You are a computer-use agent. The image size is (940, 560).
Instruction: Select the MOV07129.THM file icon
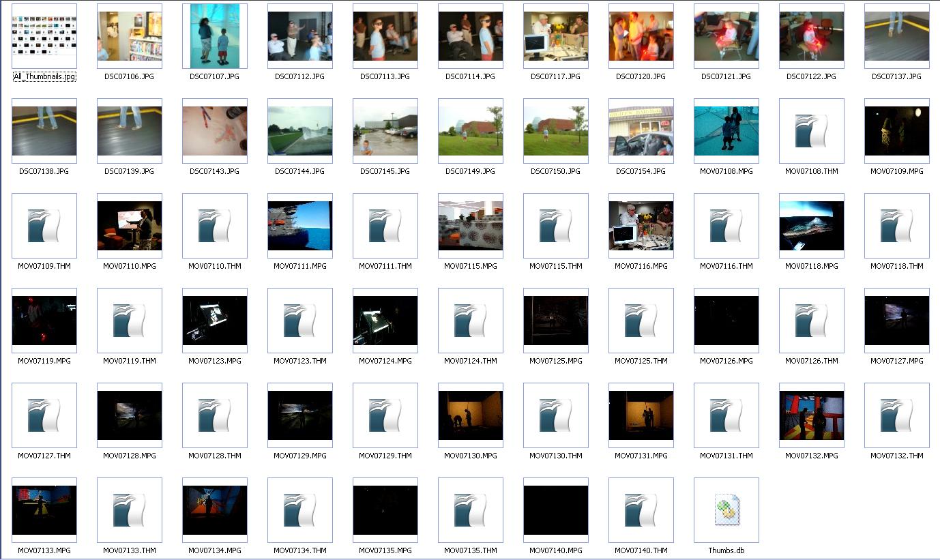pos(385,415)
